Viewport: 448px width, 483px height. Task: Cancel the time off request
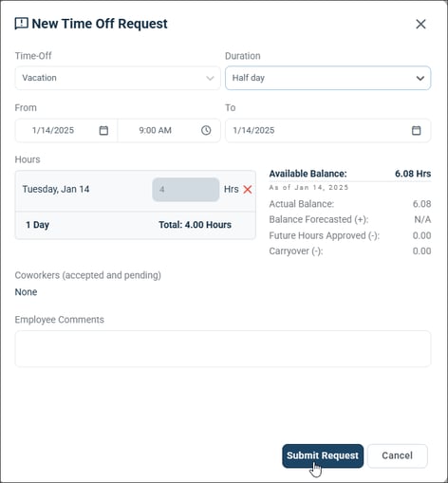(397, 455)
